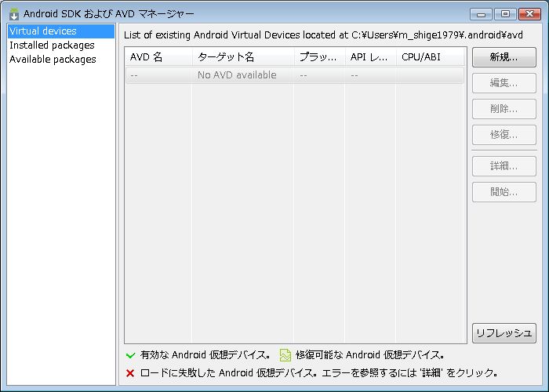Image resolution: width=549 pixels, height=392 pixels.
Task: Open Available packages section
Action: [53, 60]
